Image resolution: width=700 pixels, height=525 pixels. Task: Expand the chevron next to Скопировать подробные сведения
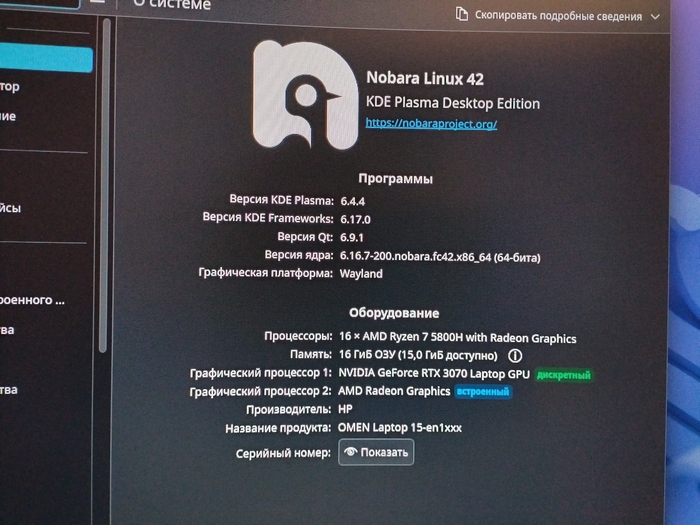click(x=655, y=17)
